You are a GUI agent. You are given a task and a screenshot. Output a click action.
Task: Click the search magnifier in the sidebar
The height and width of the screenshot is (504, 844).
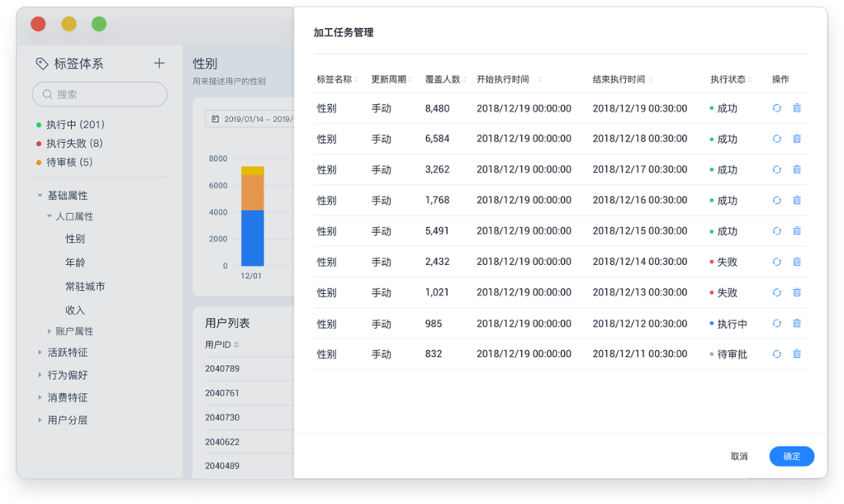pos(48,94)
